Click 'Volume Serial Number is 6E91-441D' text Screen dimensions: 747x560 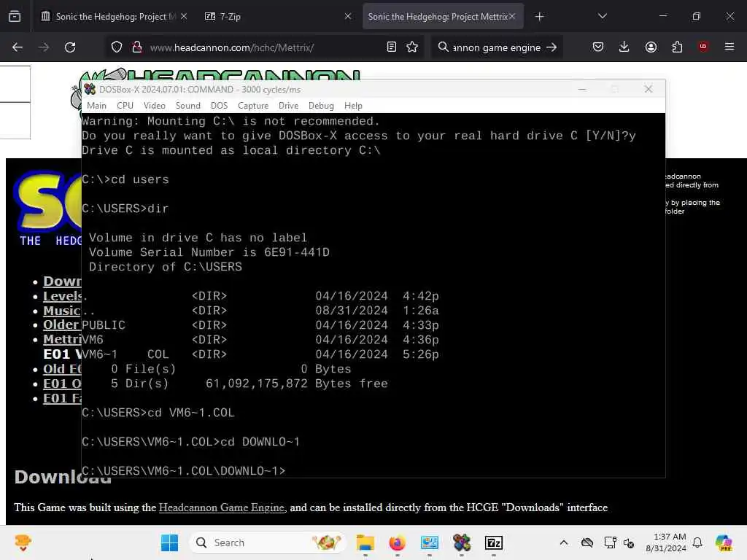click(209, 252)
